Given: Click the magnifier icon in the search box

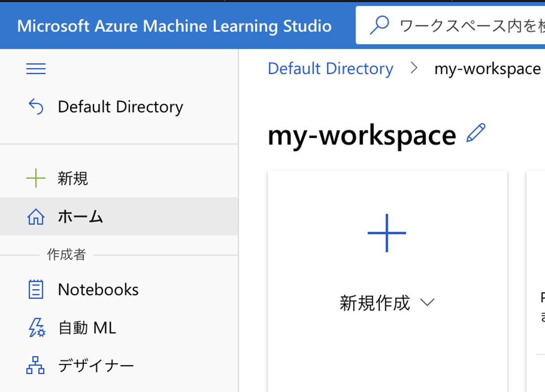Looking at the screenshot, I should (379, 25).
